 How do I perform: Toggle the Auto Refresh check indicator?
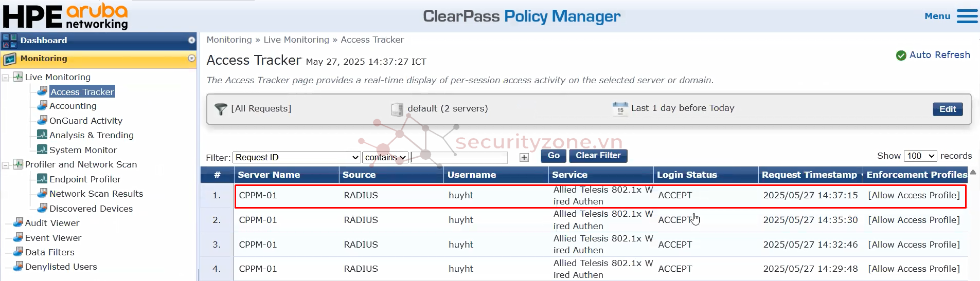click(901, 55)
